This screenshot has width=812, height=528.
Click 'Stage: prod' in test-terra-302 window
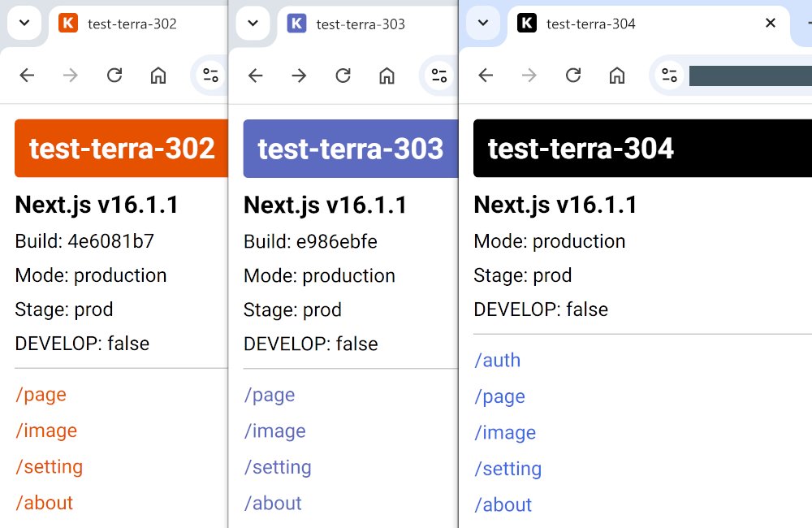point(63,309)
